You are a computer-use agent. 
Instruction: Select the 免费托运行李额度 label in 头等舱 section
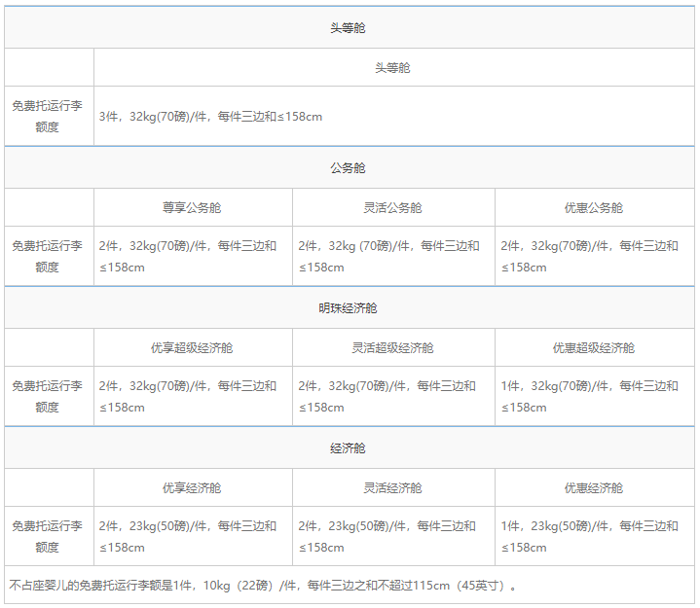tap(48, 117)
